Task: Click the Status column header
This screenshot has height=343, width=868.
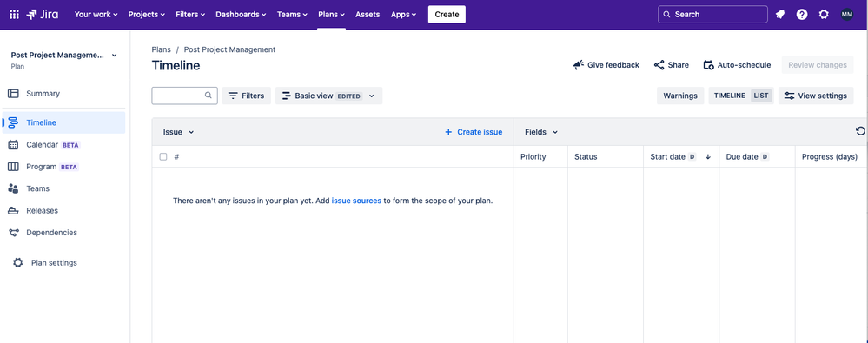Action: [605, 156]
